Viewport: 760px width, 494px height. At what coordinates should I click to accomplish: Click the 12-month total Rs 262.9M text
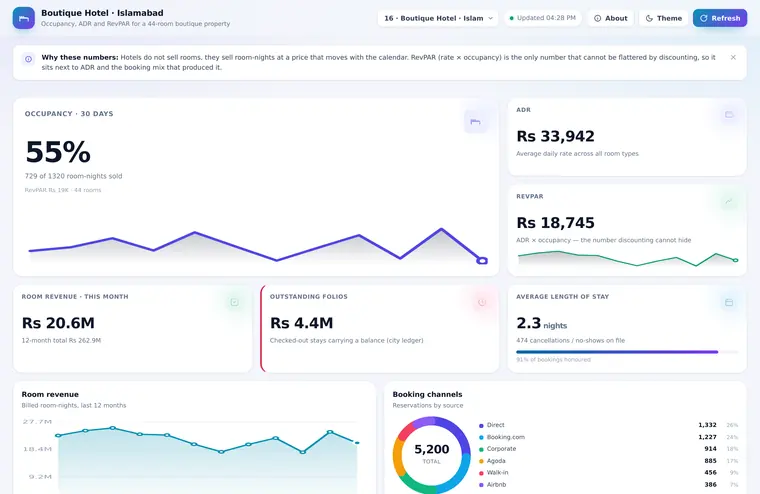coord(61,340)
